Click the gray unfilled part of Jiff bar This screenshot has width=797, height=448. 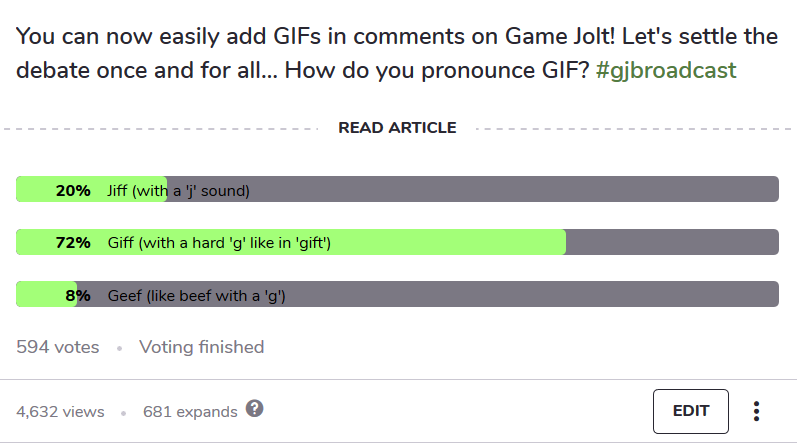[520, 190]
